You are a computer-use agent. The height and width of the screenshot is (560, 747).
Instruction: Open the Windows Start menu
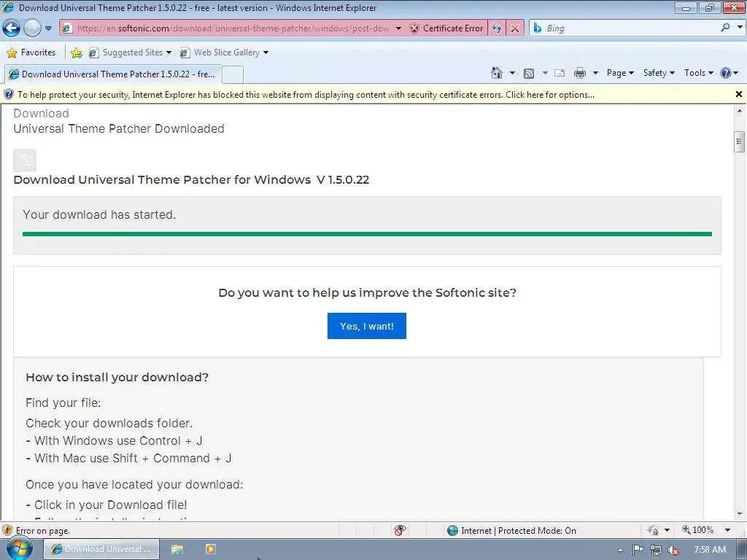(20, 548)
